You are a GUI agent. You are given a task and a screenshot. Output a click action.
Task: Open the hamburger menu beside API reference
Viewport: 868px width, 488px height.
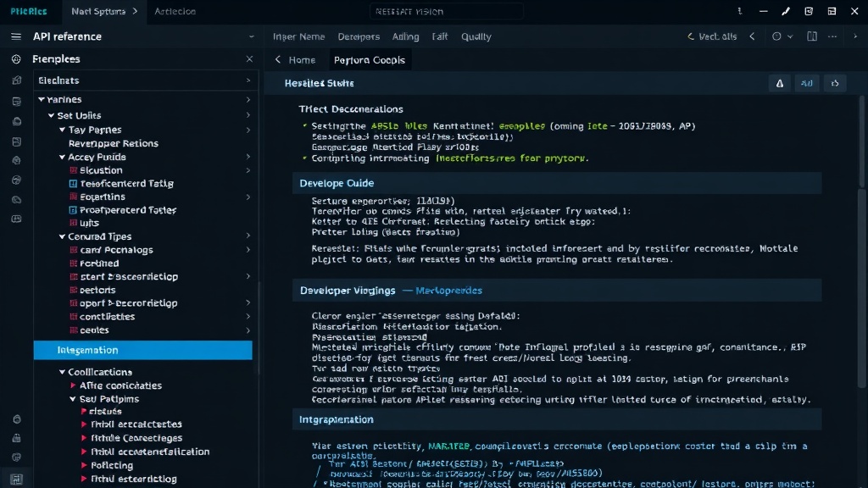(16, 36)
